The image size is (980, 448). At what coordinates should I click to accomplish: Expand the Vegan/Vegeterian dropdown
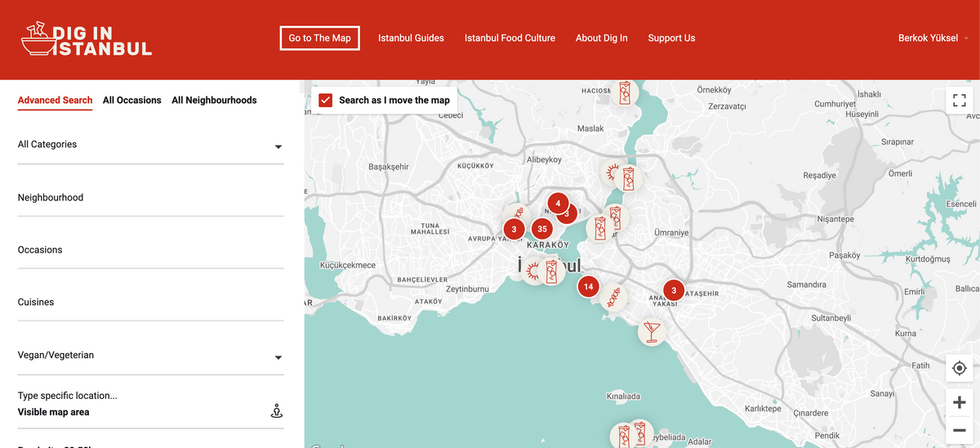pyautogui.click(x=150, y=356)
